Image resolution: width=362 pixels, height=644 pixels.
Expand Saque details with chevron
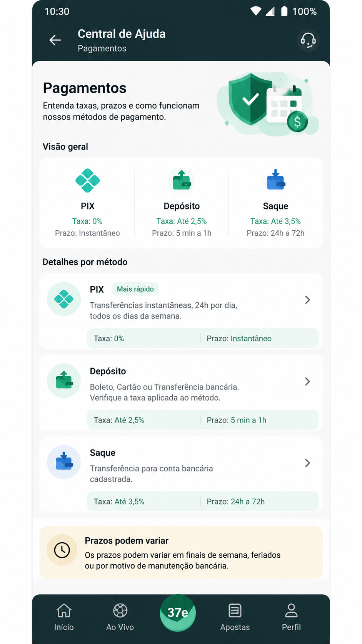pos(307,463)
